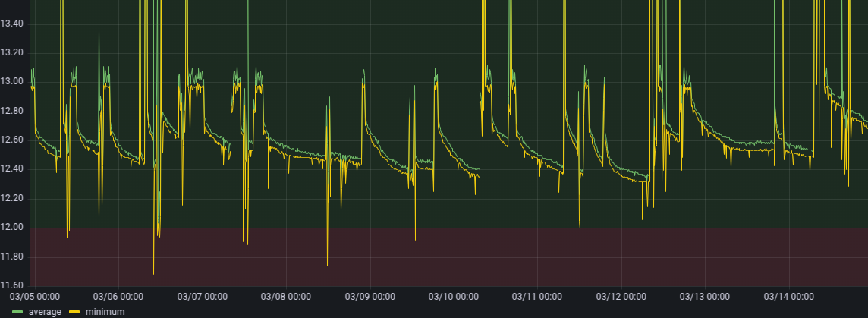This screenshot has width=868, height=318.
Task: Select the 03/09 00:00 x-axis tick label
Action: 370,296
